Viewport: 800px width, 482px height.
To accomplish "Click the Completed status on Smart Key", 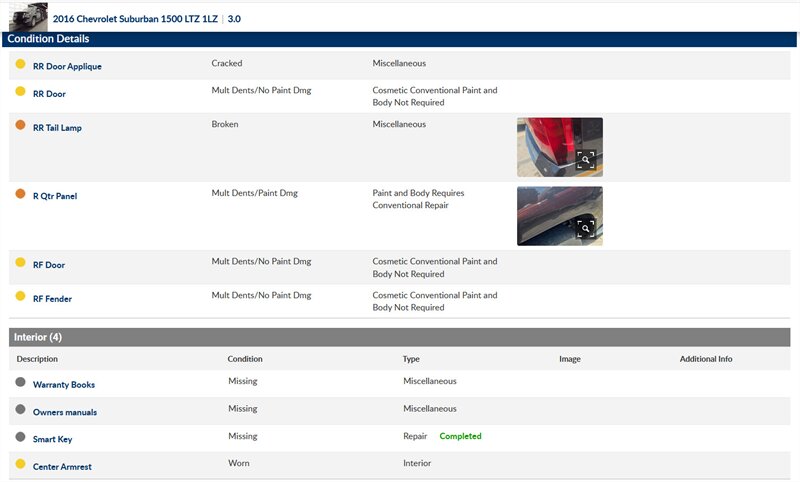I will pyautogui.click(x=460, y=437).
